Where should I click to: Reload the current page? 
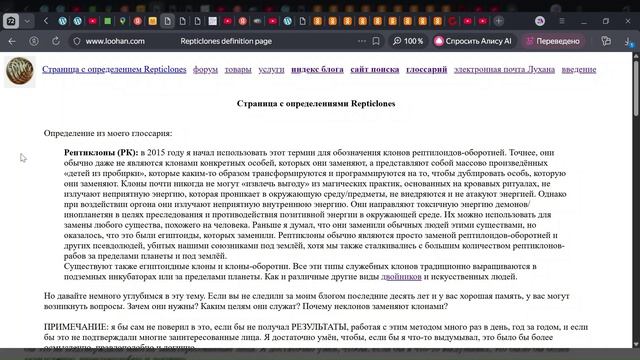coord(56,41)
